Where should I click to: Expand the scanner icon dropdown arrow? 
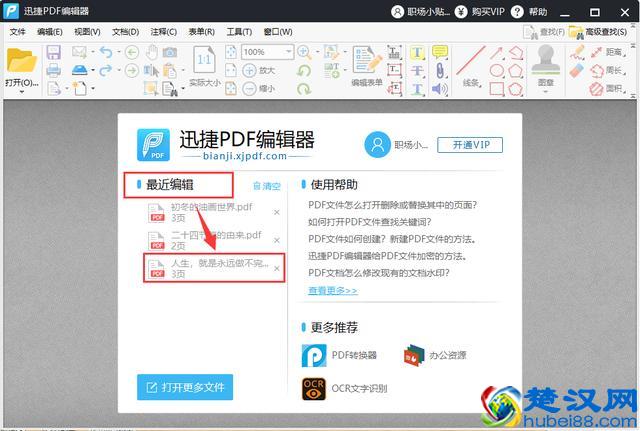click(93, 70)
